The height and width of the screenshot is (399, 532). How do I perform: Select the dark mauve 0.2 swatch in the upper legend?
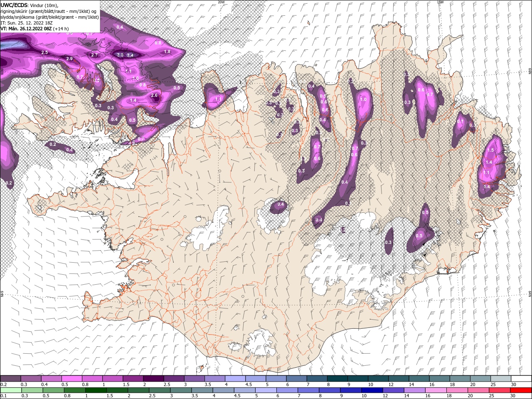pyautogui.click(x=10, y=379)
